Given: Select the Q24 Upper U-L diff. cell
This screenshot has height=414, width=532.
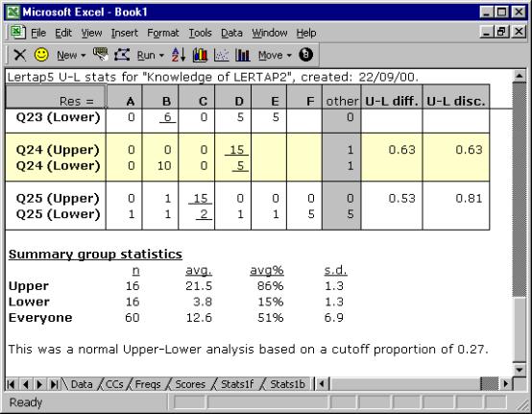Looking at the screenshot, I should (x=392, y=150).
